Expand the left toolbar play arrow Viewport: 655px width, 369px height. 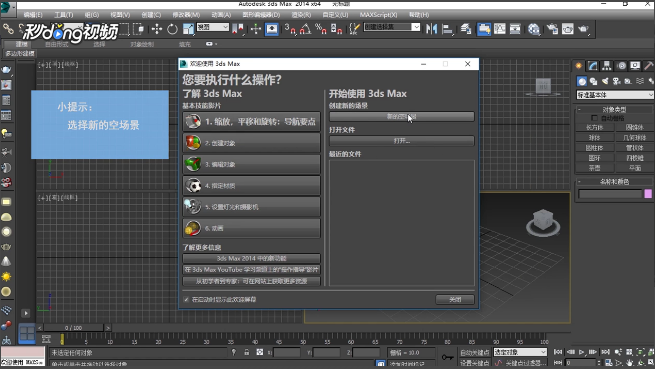[x=25, y=313]
